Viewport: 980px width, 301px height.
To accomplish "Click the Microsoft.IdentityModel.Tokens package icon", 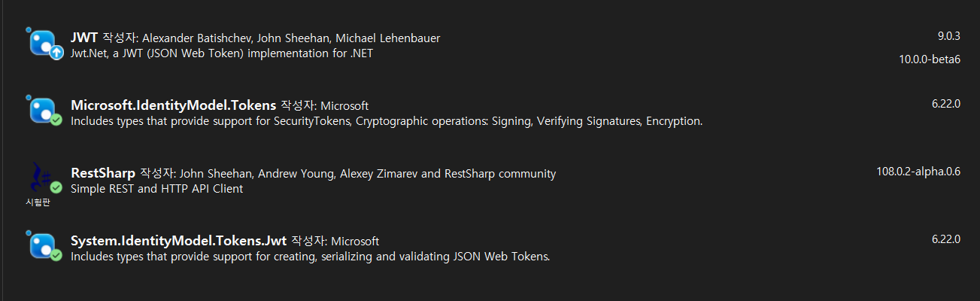I will [42, 111].
